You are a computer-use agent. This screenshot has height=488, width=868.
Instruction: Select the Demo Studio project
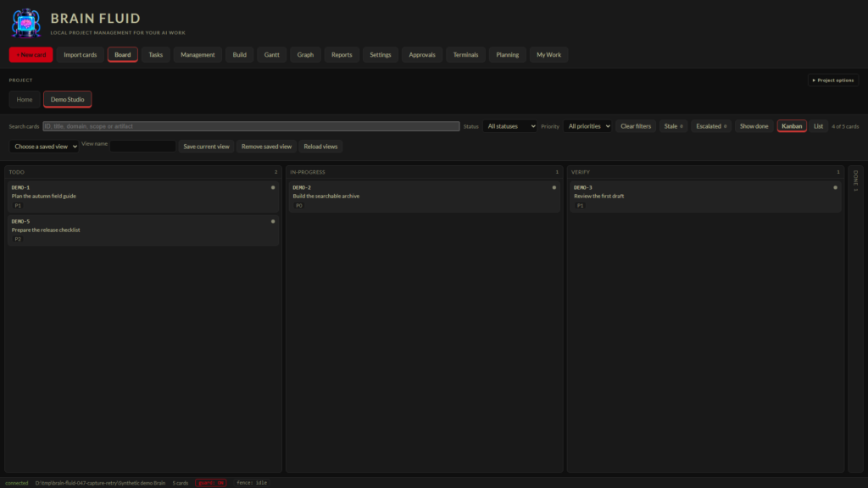[x=68, y=100]
